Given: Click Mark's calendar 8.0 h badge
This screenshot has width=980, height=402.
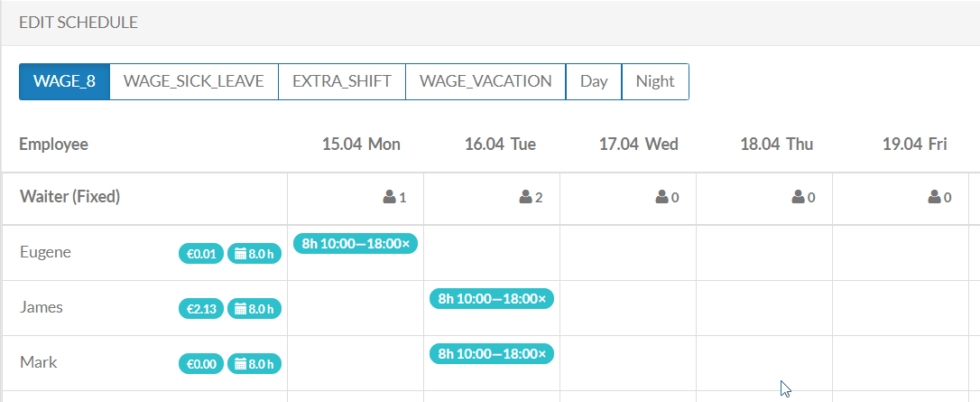Looking at the screenshot, I should [254, 364].
